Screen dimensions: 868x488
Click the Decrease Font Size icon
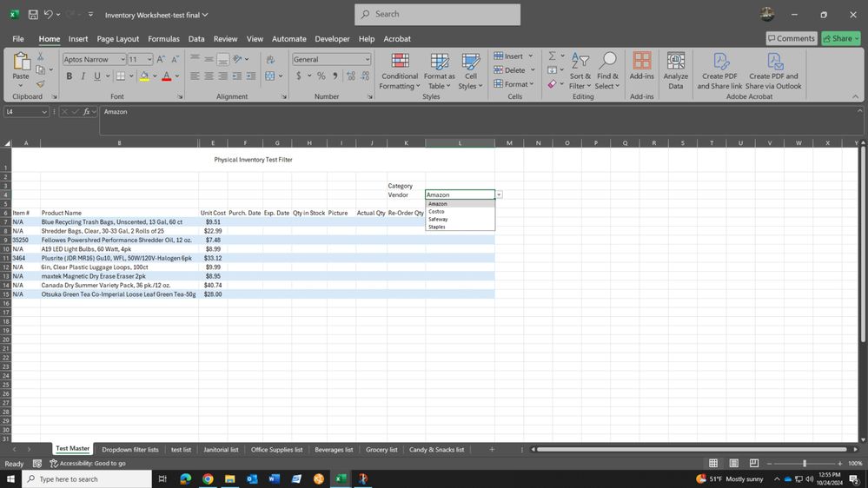coord(175,59)
